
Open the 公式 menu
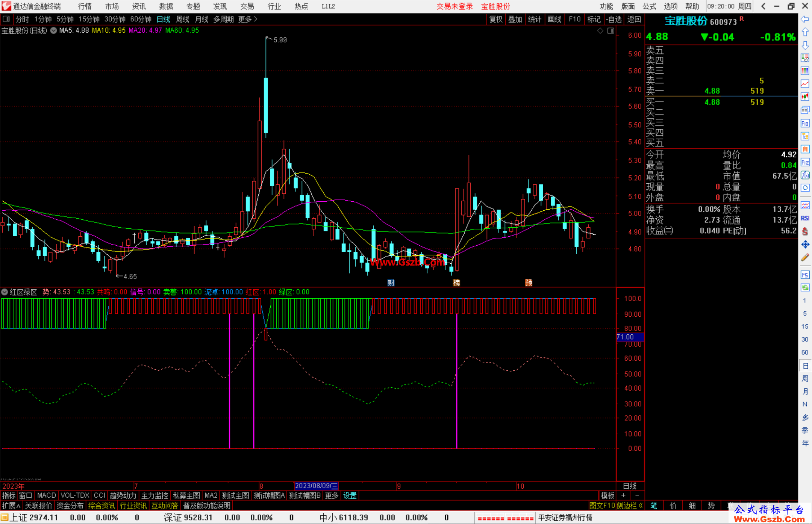pos(649,6)
